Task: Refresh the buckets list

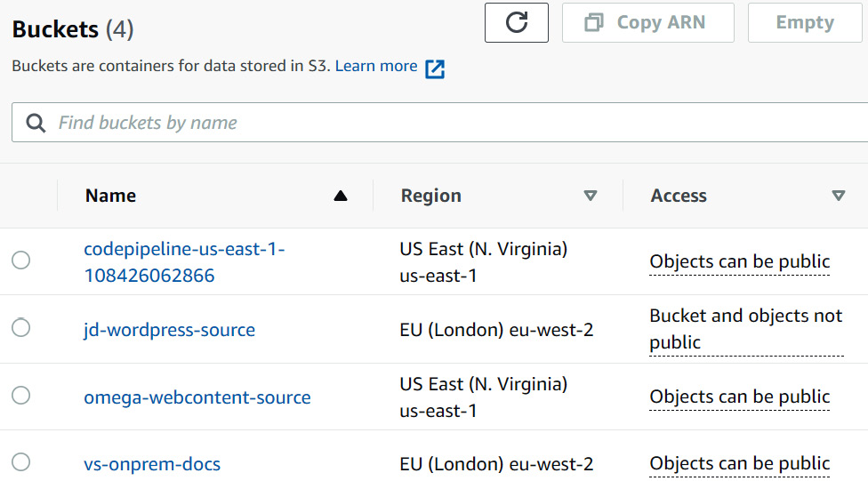Action: point(517,23)
